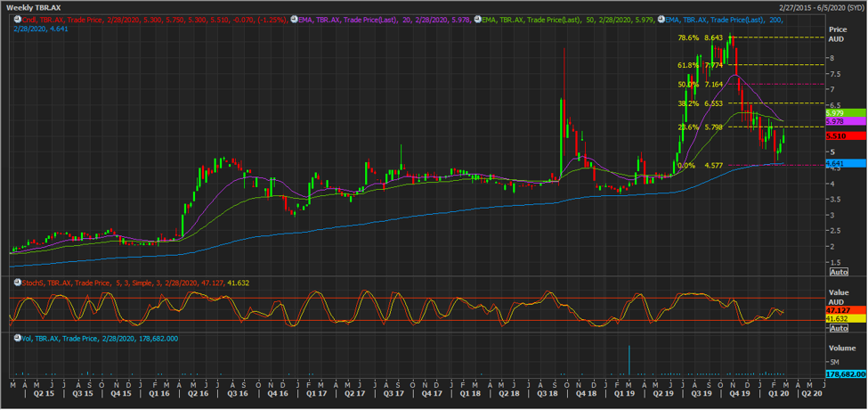This screenshot has width=868, height=410.
Task: Select the Vol TBR.AX legend text
Action: coord(99,338)
